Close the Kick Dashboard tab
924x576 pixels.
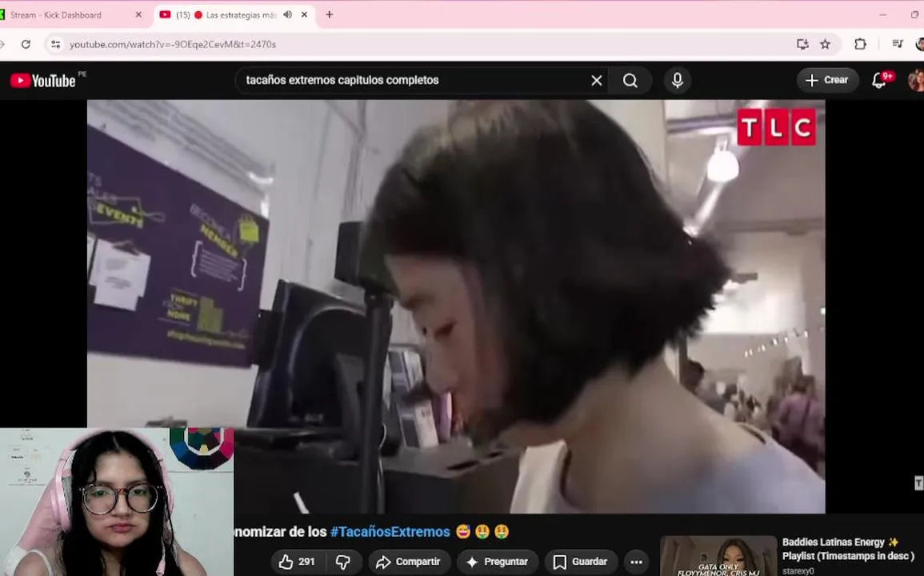138,14
